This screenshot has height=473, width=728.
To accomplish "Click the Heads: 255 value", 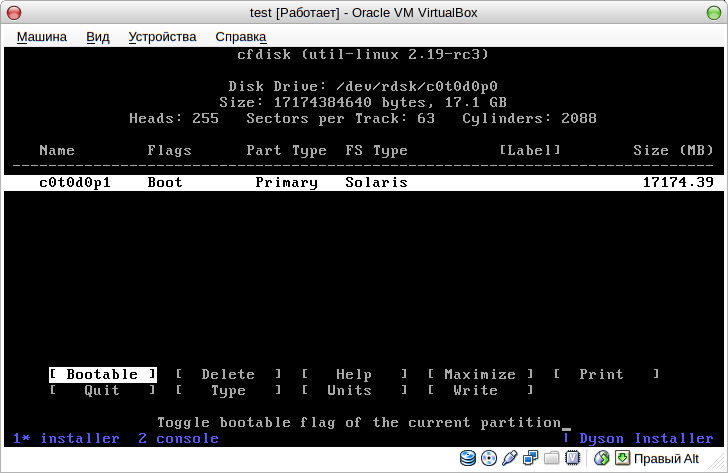I will coord(174,118).
